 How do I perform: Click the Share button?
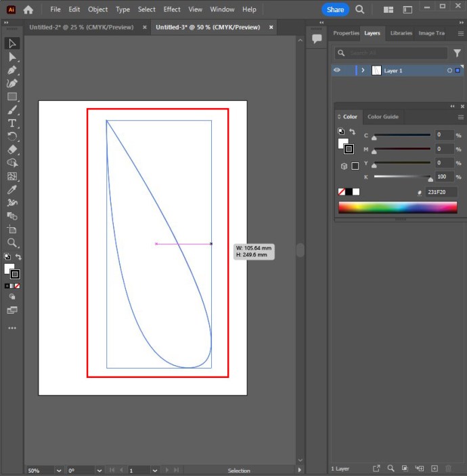point(335,9)
